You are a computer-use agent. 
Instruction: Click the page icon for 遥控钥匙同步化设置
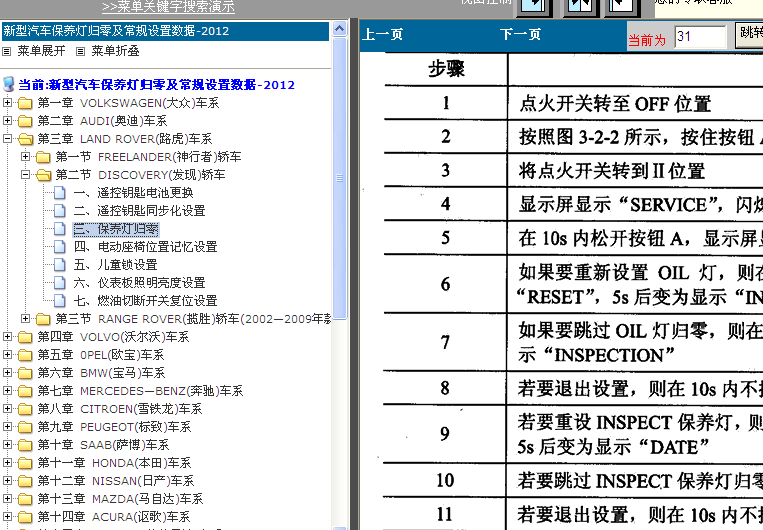pyautogui.click(x=60, y=211)
